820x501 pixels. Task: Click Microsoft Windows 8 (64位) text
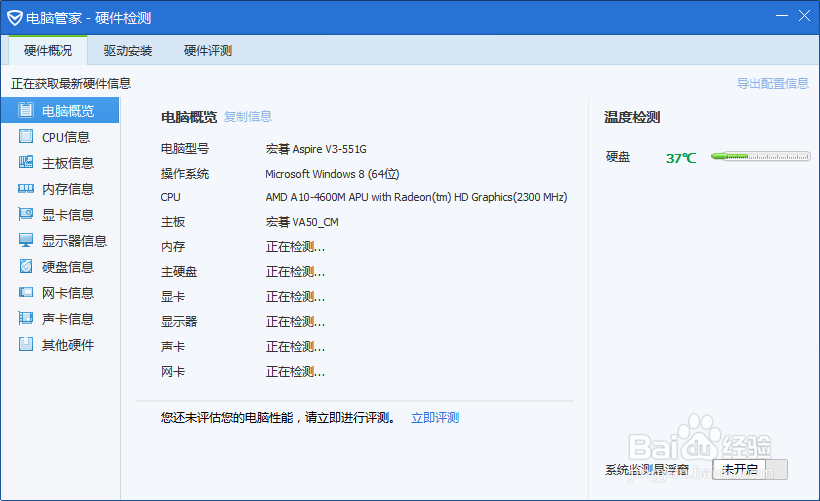[x=332, y=174]
